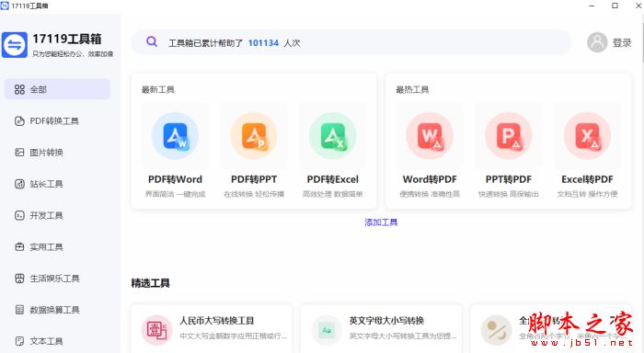Click the 最热工具 section heading
Screen dimensions: 644x353
click(412, 89)
